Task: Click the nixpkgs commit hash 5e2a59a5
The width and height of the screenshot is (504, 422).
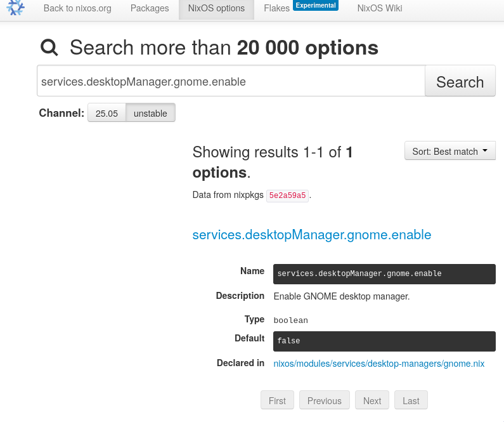Action: point(287,195)
